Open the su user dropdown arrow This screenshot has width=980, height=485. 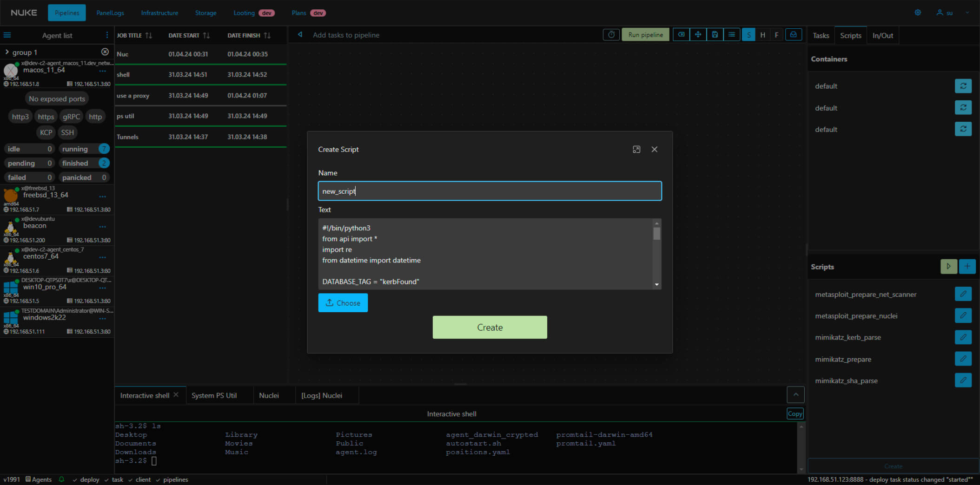tap(967, 13)
